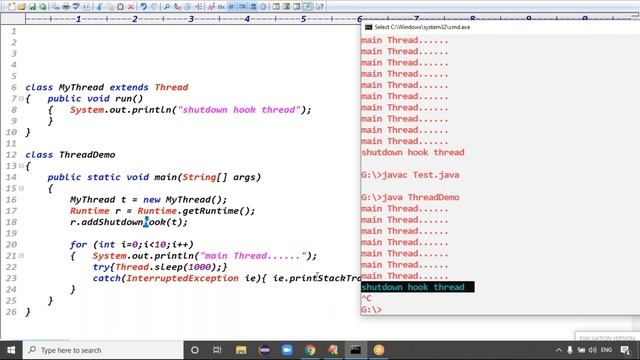
Task: Show hidden system tray icons
Action: [x=558, y=350]
